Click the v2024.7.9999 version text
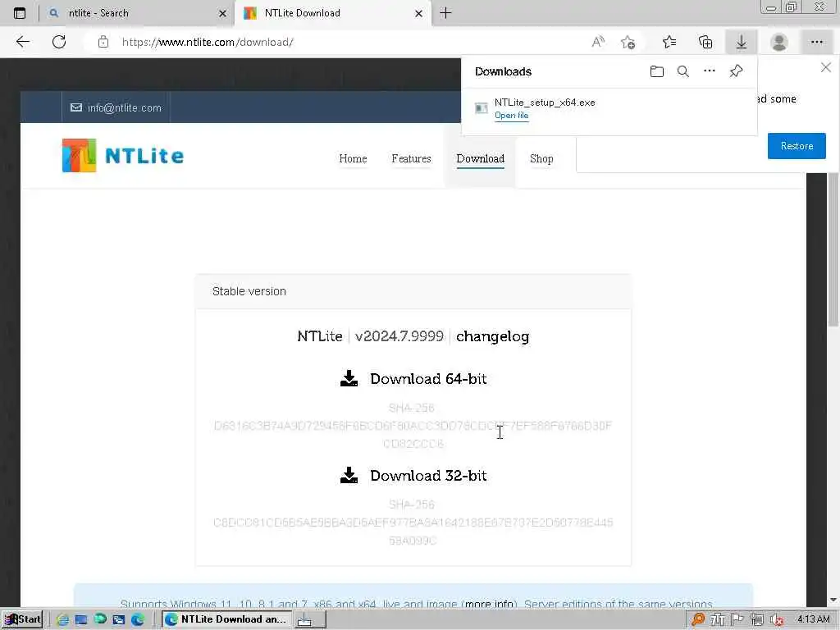The height and width of the screenshot is (630, 840). [399, 336]
